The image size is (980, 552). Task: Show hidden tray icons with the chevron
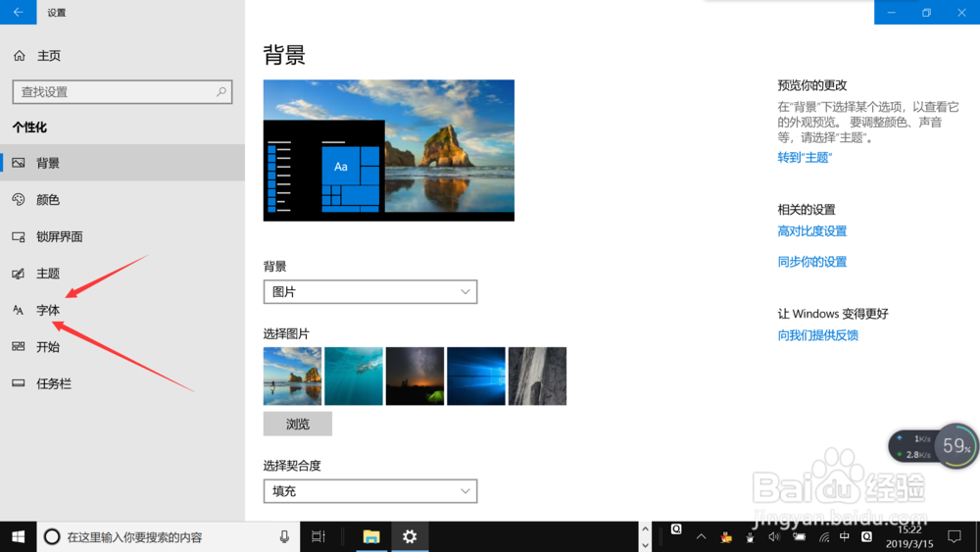(x=702, y=537)
